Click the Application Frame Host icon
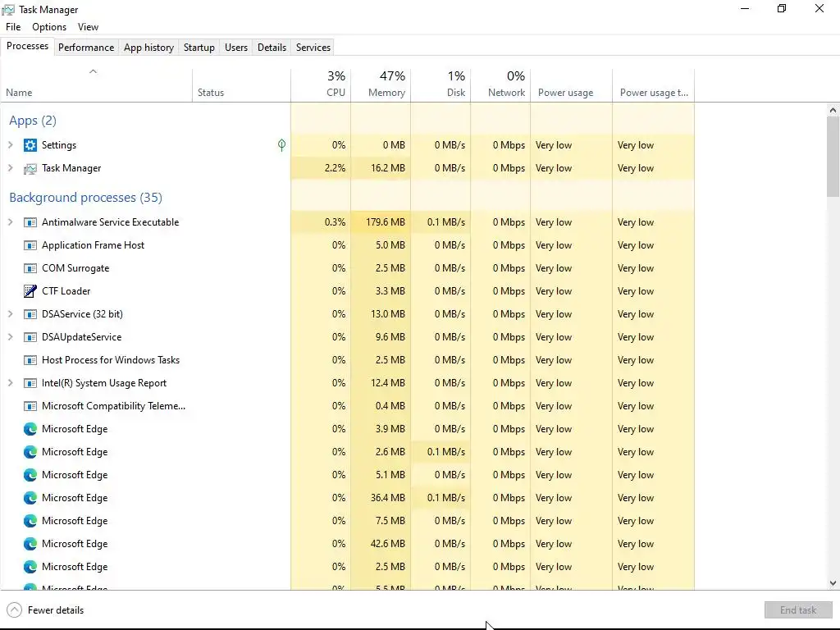Image resolution: width=840 pixels, height=630 pixels. [x=30, y=245]
